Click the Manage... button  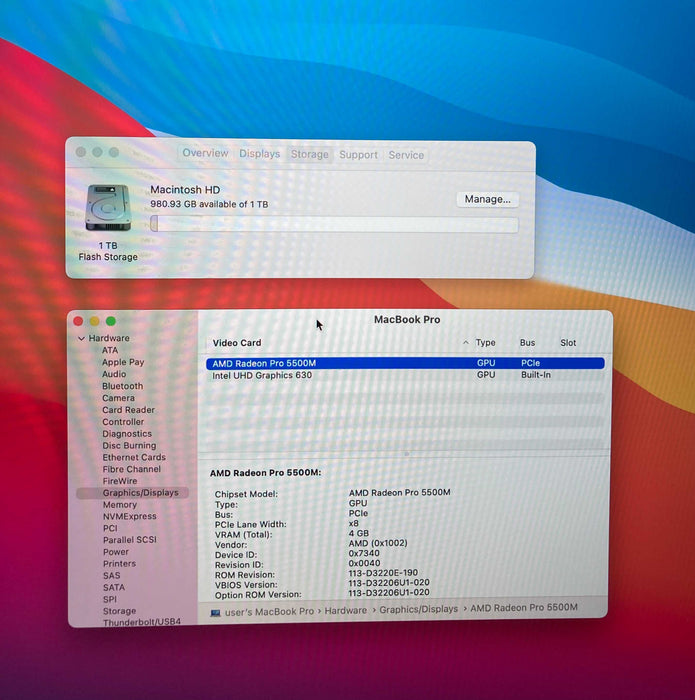(x=487, y=199)
